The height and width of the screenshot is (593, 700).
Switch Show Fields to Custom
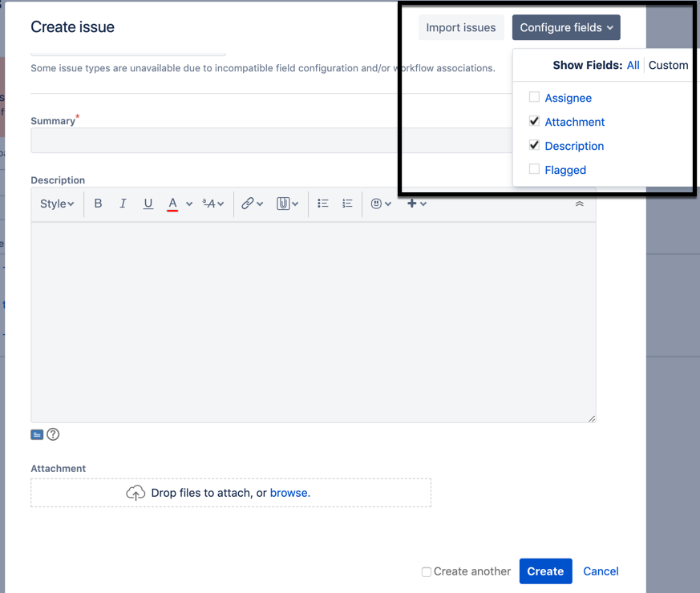point(668,65)
